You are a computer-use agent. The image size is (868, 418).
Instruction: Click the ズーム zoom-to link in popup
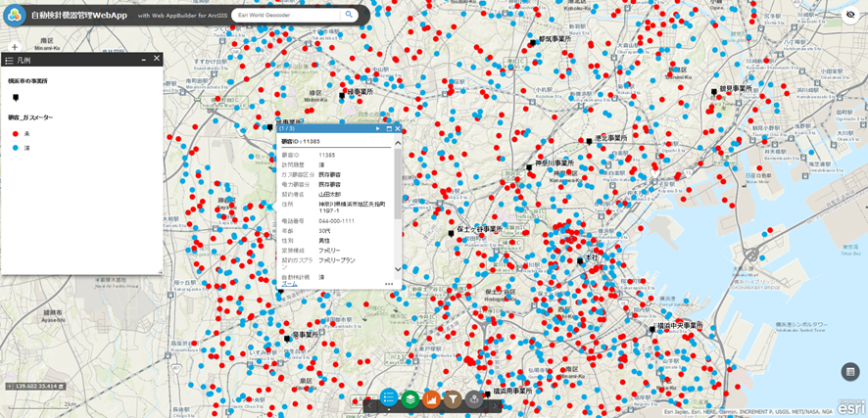pos(288,284)
